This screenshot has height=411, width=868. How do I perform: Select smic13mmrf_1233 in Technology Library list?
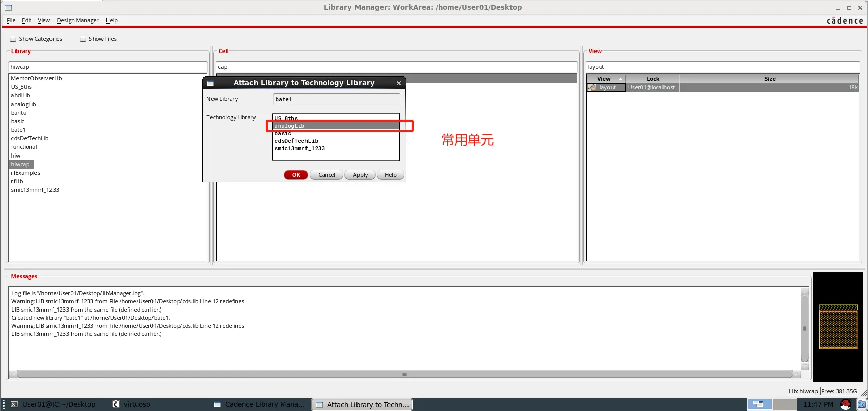pyautogui.click(x=299, y=148)
